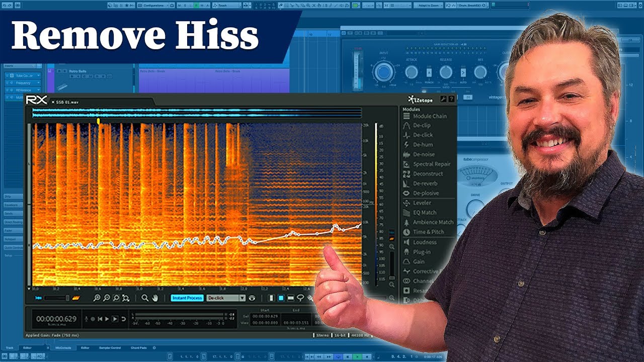Click the 00:00:00.629 time display
The height and width of the screenshot is (362, 644).
pos(56,319)
